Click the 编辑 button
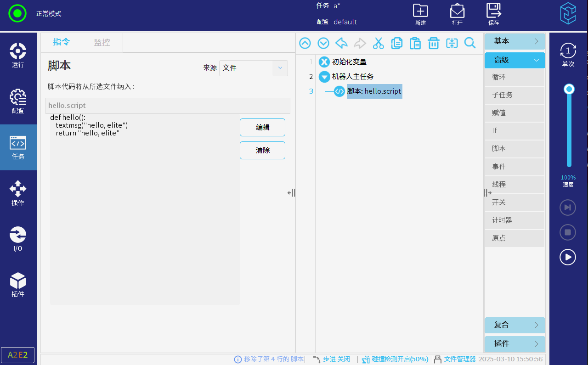This screenshot has width=588, height=365. [262, 128]
